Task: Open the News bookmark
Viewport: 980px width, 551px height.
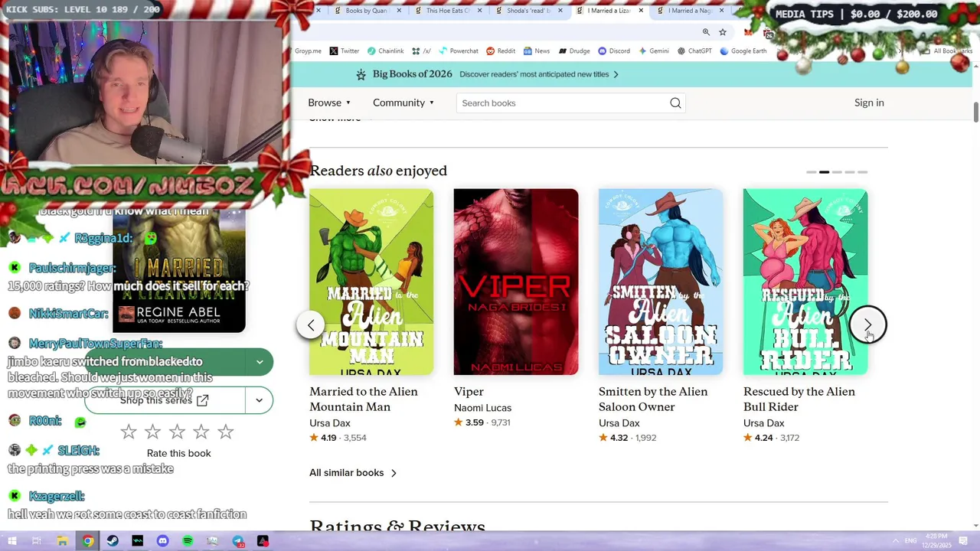Action: coord(537,51)
